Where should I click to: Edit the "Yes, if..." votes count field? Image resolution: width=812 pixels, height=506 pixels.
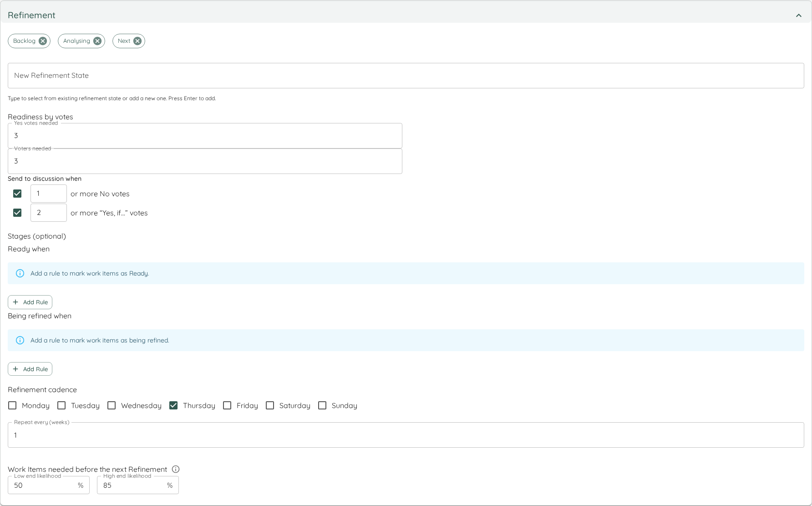pos(49,213)
